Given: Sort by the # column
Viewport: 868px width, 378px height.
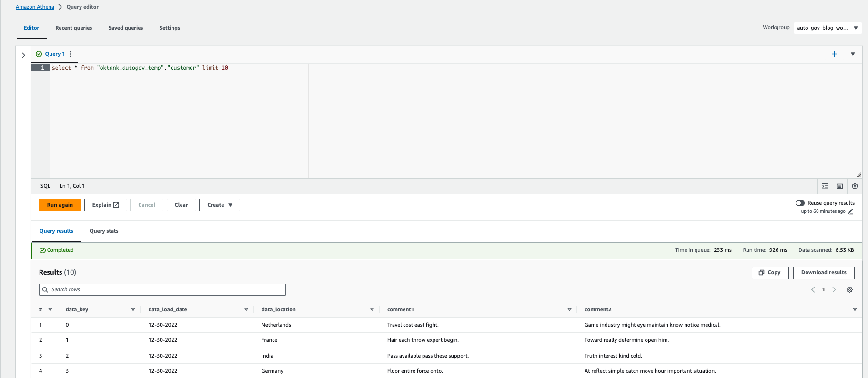Looking at the screenshot, I should click(x=50, y=309).
